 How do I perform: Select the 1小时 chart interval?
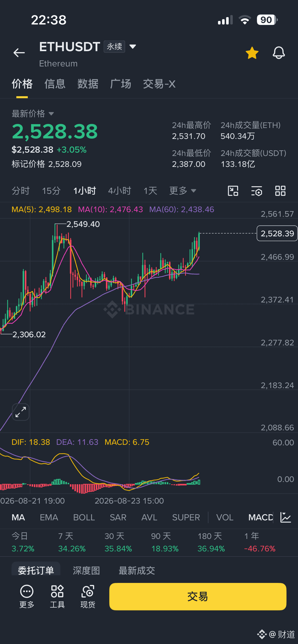pos(85,190)
